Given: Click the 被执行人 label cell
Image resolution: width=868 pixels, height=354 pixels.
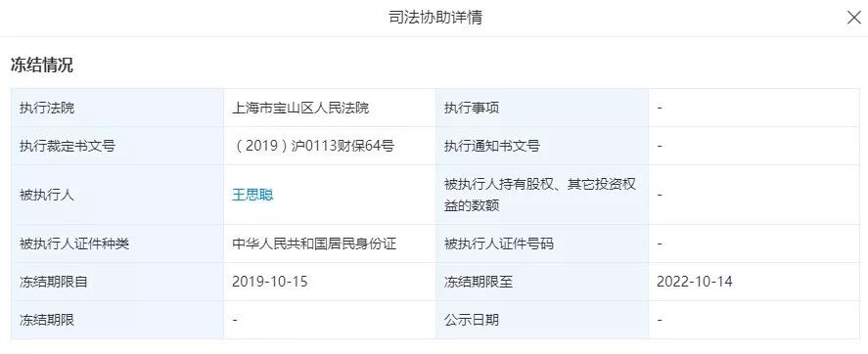Looking at the screenshot, I should 117,195.
